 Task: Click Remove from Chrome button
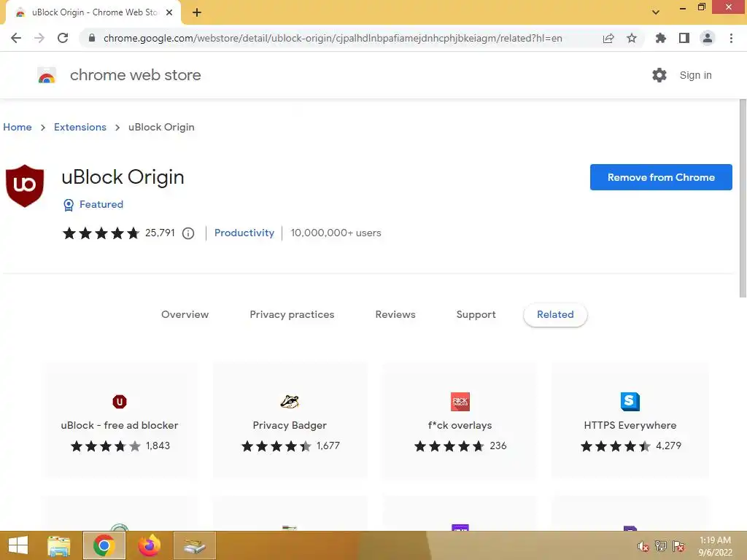pos(661,177)
